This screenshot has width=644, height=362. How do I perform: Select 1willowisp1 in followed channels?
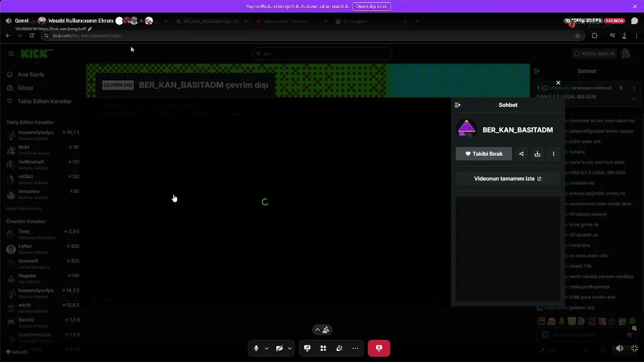coord(42,165)
